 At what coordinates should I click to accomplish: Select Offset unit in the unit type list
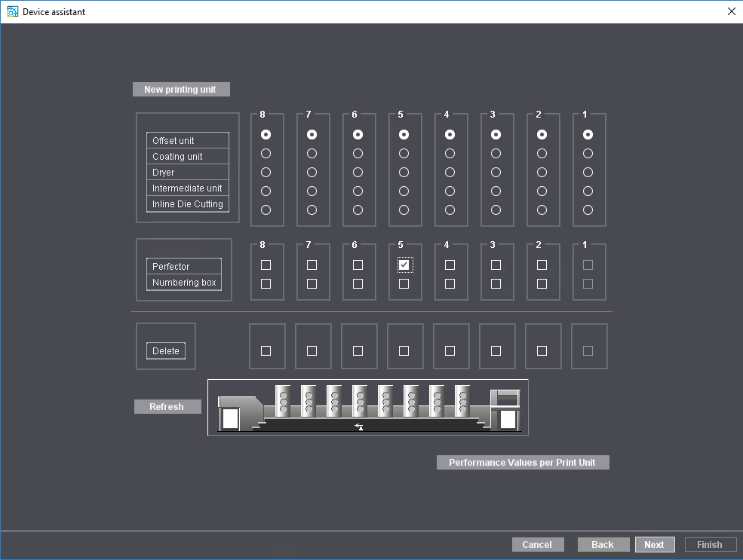click(x=187, y=140)
